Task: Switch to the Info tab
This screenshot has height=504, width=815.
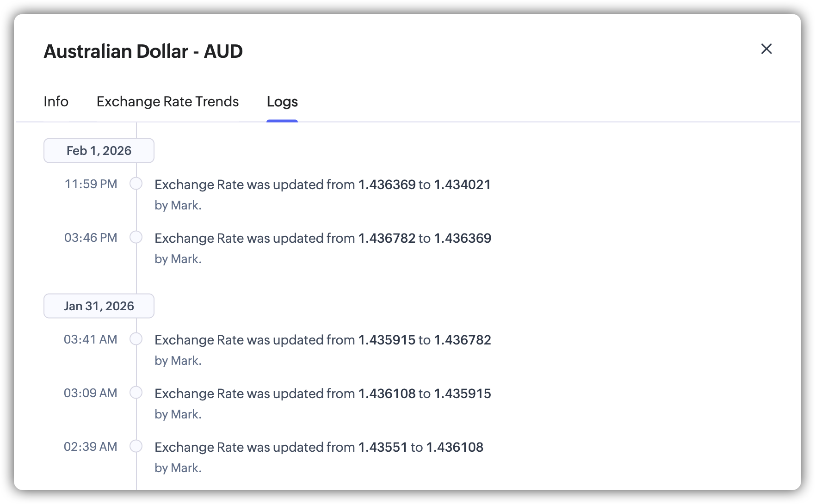Action: (x=56, y=102)
